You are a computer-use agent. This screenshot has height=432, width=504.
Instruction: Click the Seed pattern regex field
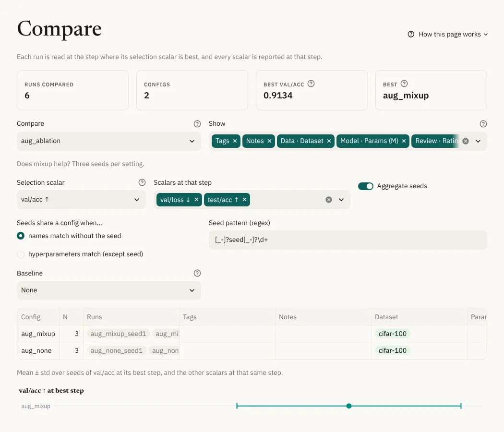tap(348, 240)
